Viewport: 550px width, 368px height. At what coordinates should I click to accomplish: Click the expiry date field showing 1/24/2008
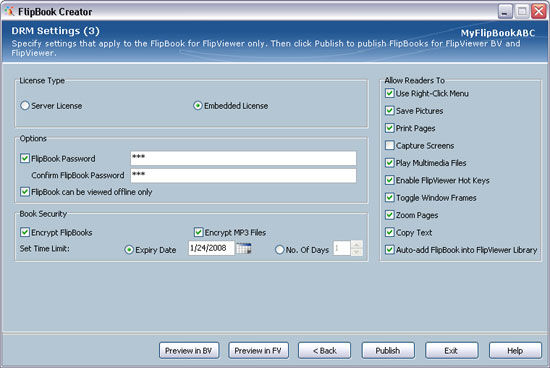(x=211, y=248)
